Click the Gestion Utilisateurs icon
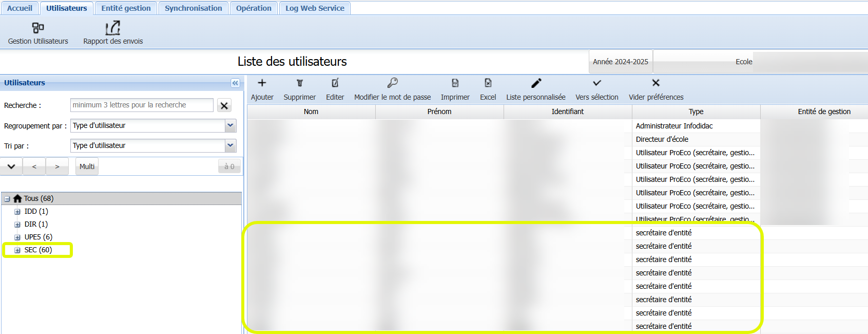Image resolution: width=868 pixels, height=334 pixels. 38,28
